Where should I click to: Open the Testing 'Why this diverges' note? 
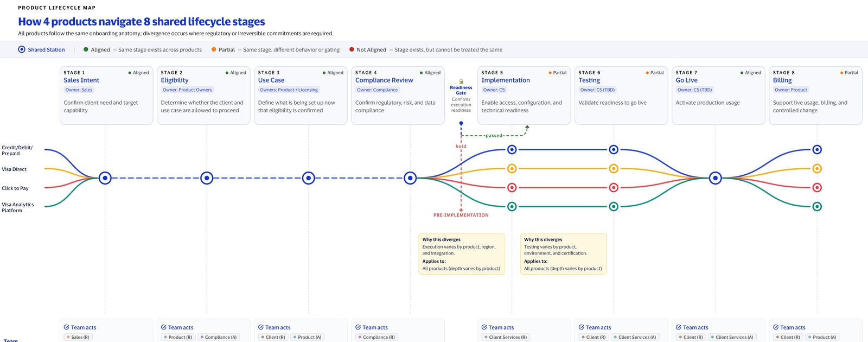[563, 254]
